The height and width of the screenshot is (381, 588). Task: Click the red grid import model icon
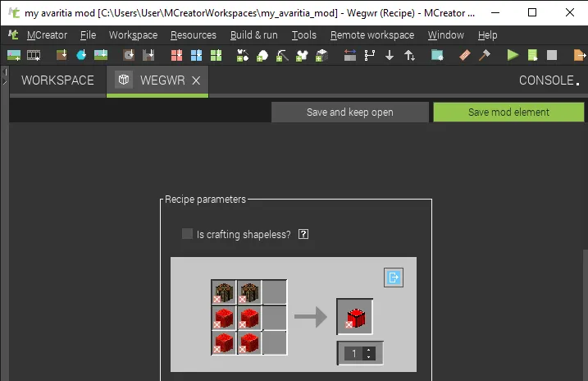176,56
